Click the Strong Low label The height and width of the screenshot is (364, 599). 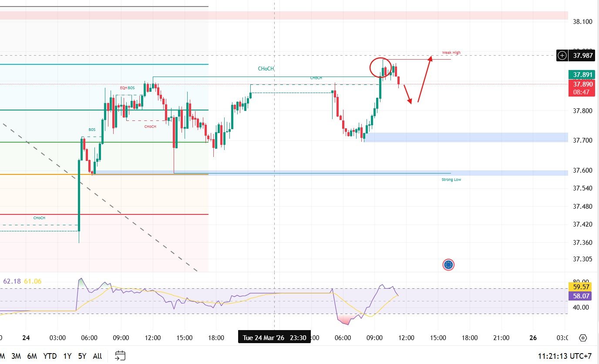pyautogui.click(x=451, y=179)
